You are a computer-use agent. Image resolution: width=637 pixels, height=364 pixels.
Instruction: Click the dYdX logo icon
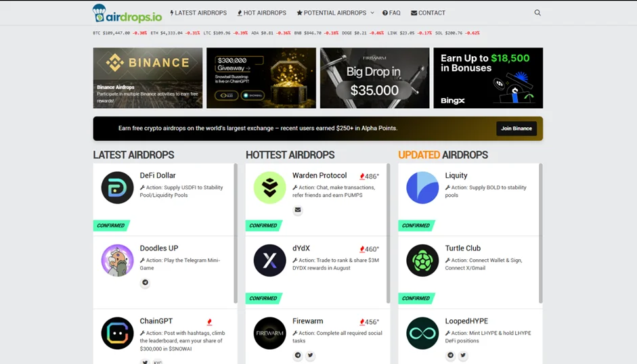coord(269,260)
